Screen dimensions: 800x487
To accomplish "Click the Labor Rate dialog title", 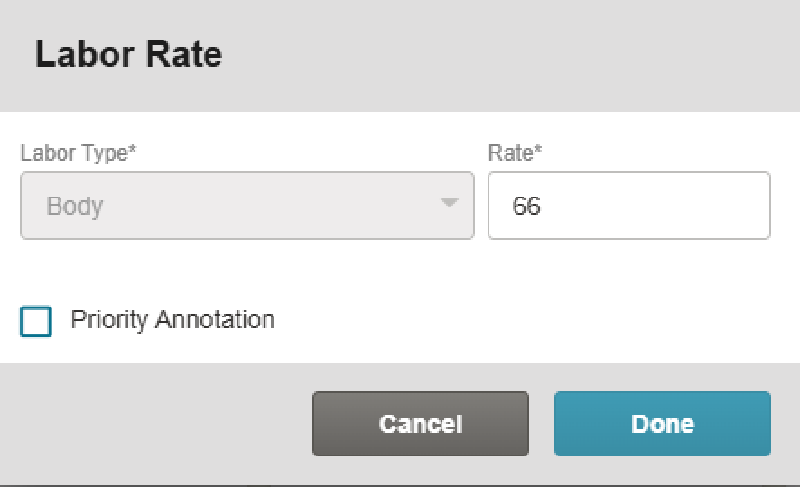I will (x=128, y=55).
